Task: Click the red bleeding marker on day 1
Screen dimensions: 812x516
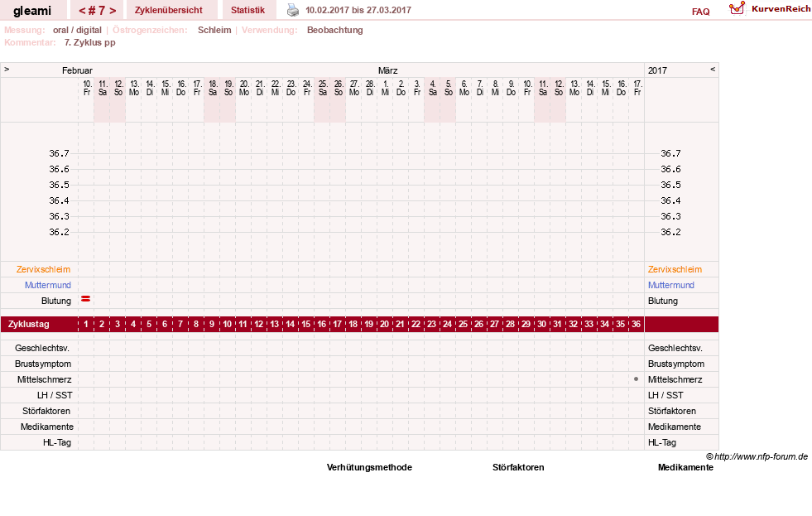Action: coord(86,299)
